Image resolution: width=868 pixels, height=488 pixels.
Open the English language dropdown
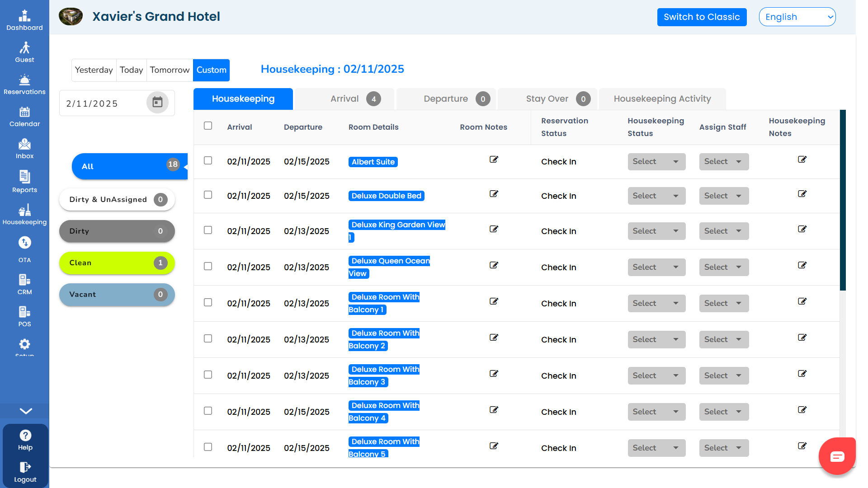click(x=797, y=17)
